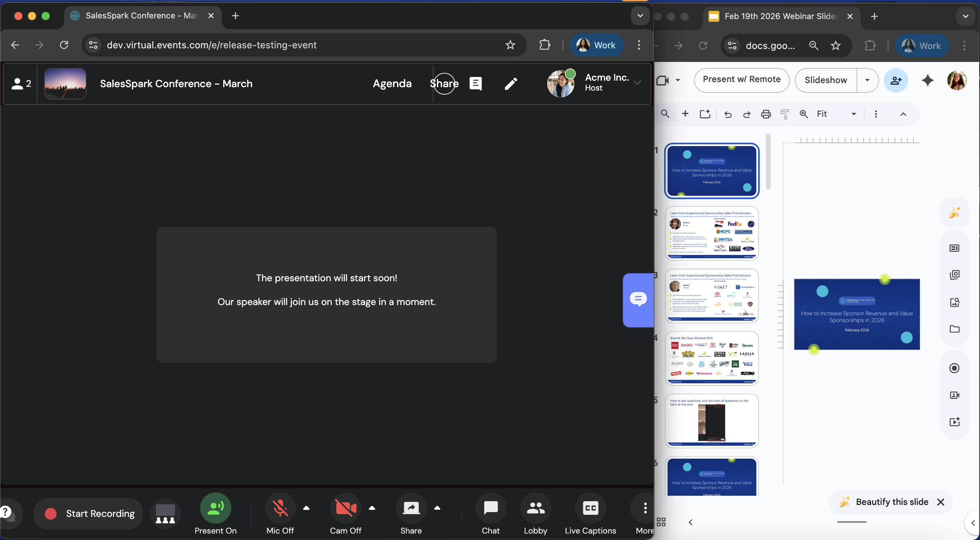
Task: Toggle the Present On button
Action: click(215, 508)
